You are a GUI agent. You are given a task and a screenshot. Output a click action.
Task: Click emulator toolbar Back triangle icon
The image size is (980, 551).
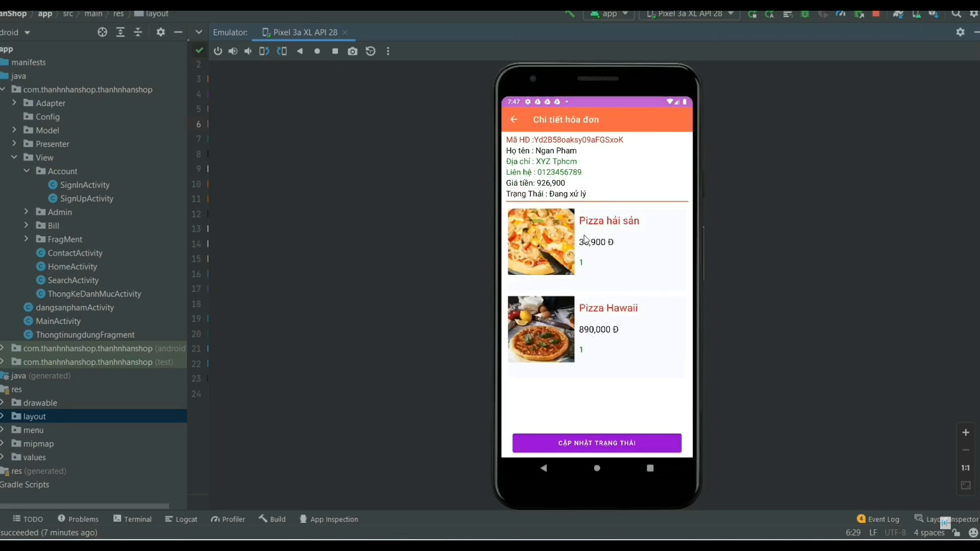point(300,51)
